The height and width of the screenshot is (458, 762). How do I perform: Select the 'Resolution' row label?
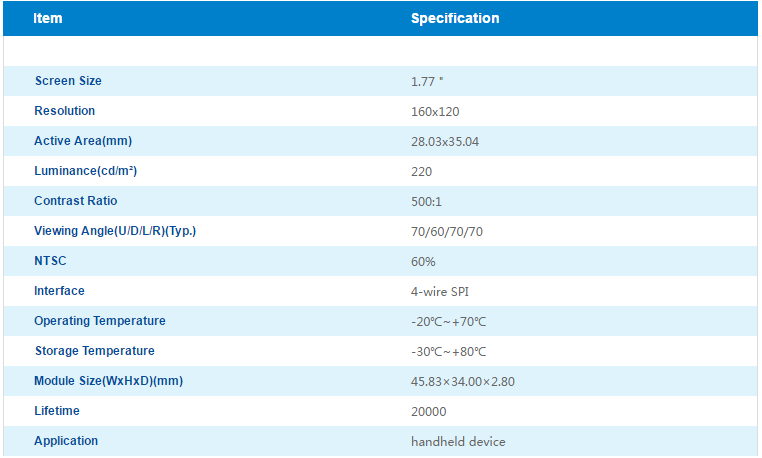[65, 111]
